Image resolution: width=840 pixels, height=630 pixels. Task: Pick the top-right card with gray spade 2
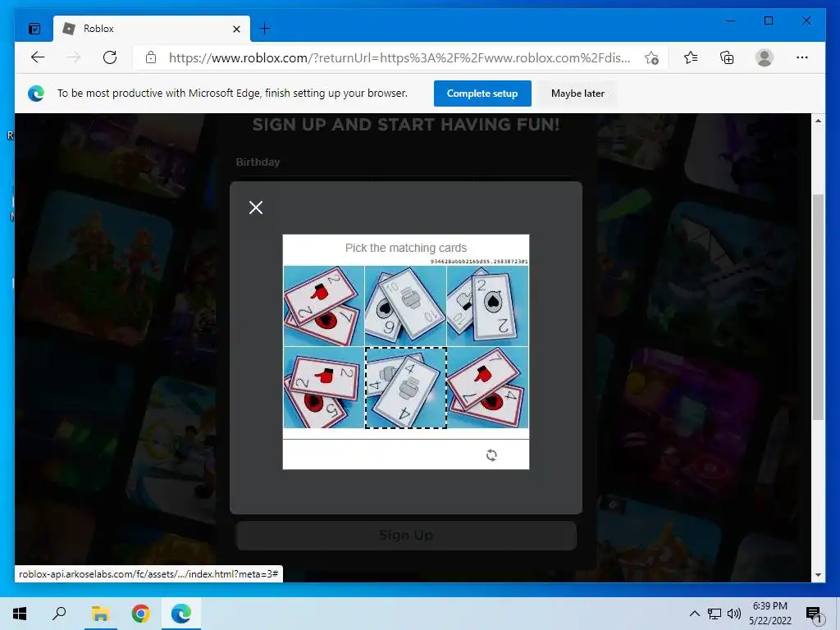pyautogui.click(x=487, y=306)
